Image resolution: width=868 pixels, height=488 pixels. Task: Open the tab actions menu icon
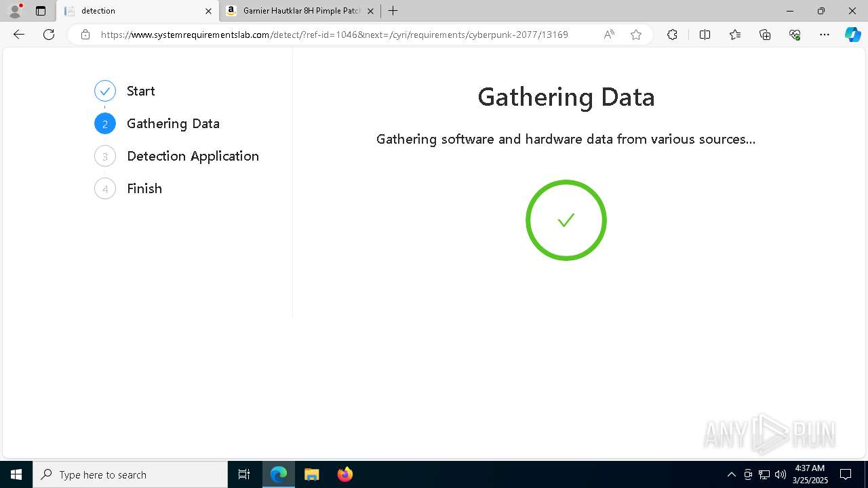(x=41, y=11)
